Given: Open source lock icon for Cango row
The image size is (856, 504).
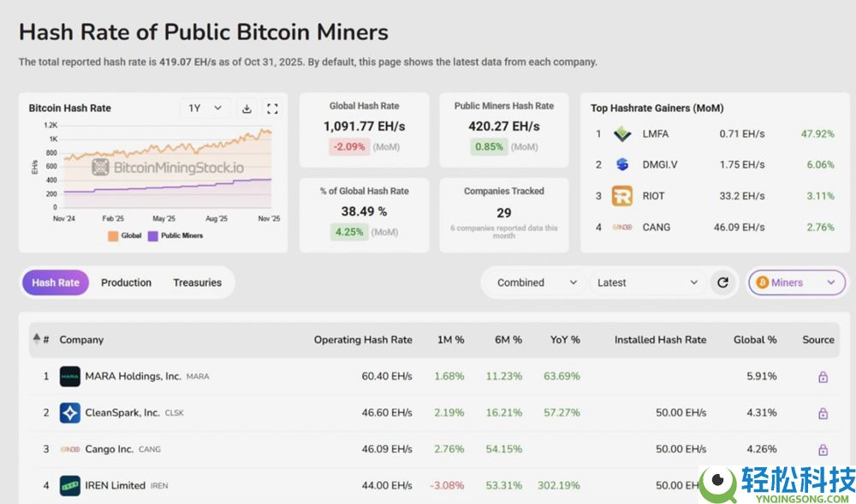Looking at the screenshot, I should tap(823, 449).
